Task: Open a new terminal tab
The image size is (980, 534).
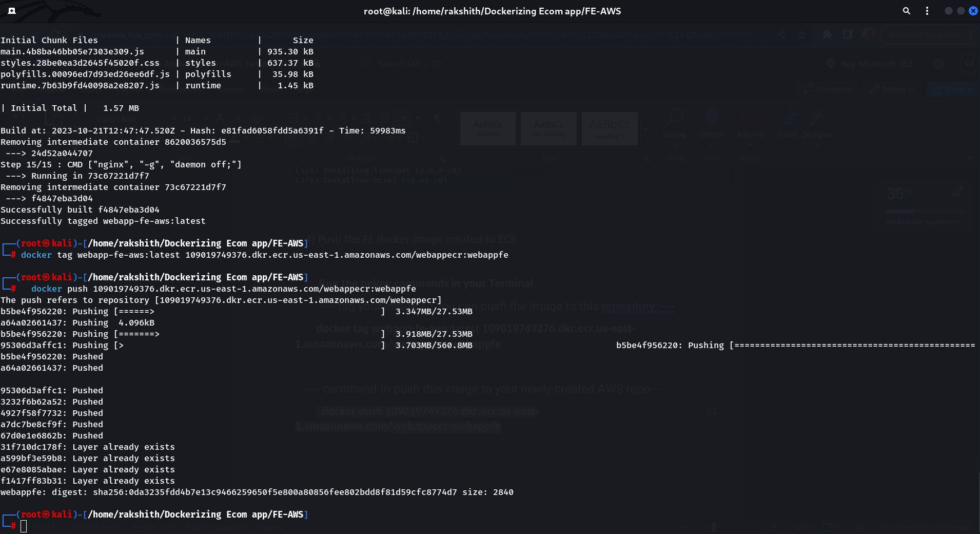Action: pyautogui.click(x=12, y=11)
